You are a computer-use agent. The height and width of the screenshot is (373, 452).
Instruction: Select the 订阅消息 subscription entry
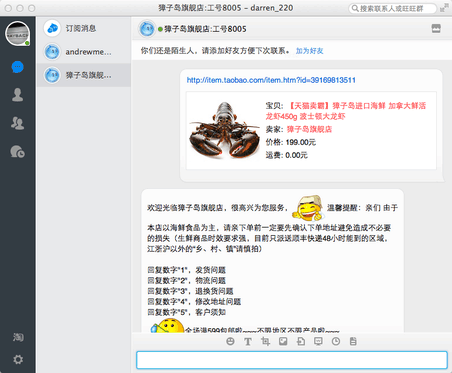pos(84,28)
